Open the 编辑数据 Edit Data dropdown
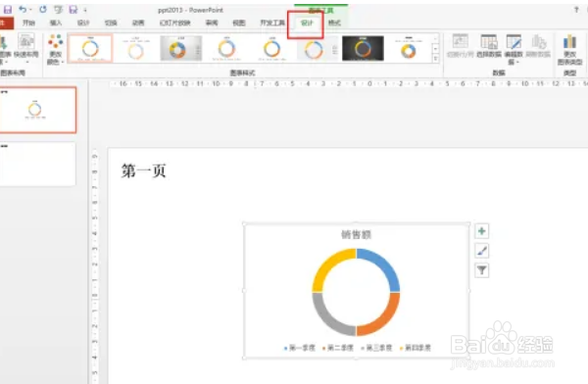This screenshot has height=384, width=588. [x=514, y=49]
